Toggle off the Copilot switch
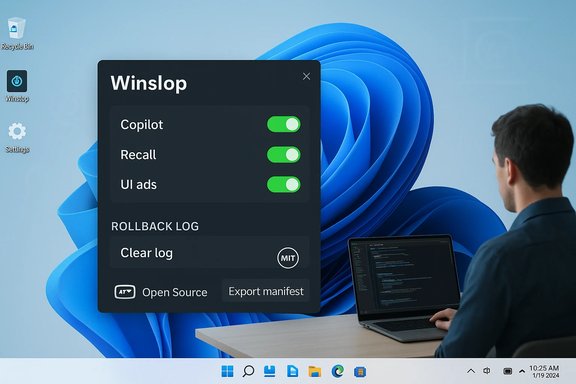This screenshot has width=576, height=384. 284,124
